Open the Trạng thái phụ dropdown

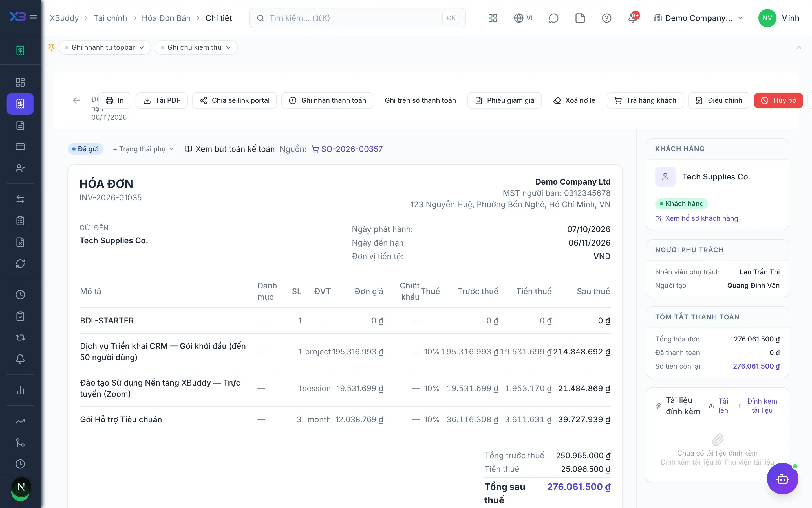(143, 149)
